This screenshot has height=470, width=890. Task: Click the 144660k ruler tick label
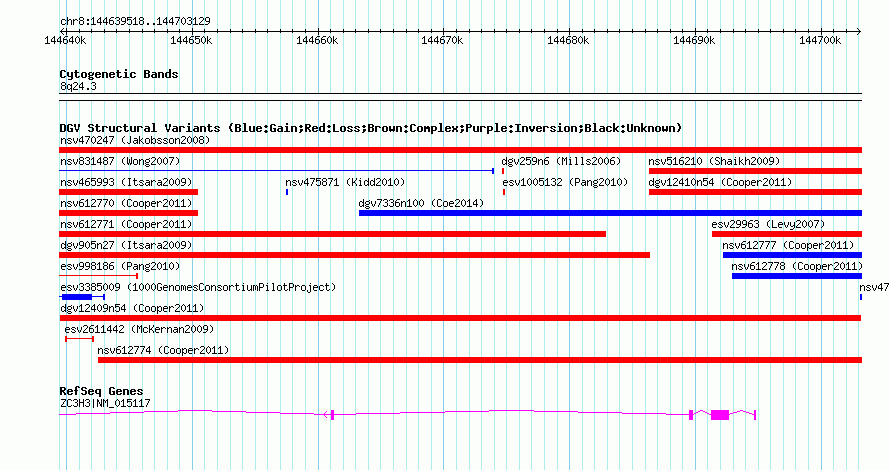point(317,40)
